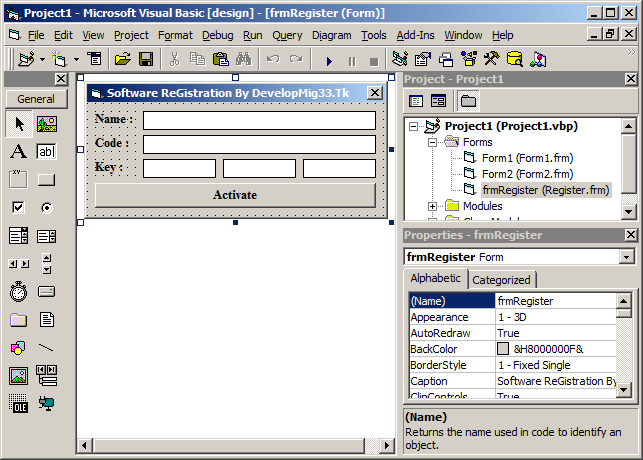Select the Label tool (letter A)
Viewport: 643px width, 460px height.
[19, 152]
